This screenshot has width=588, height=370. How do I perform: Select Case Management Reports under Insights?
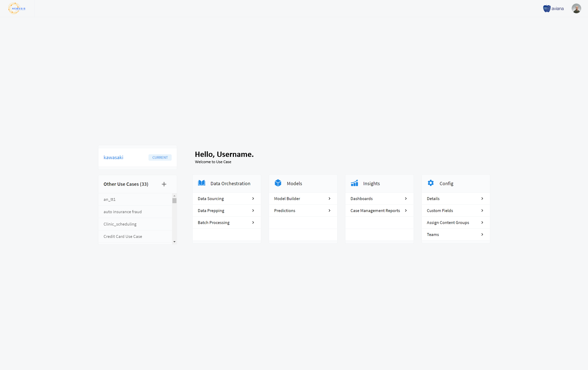tap(375, 210)
